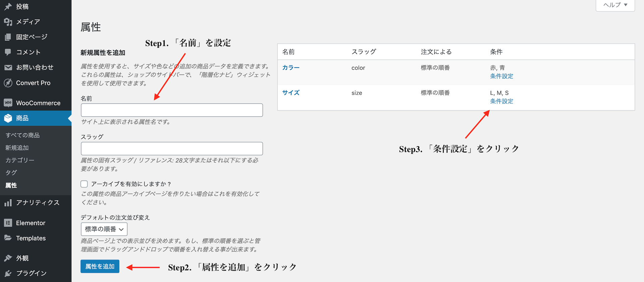Click the 新規属性を追加 heading
This screenshot has height=282, width=644.
[103, 53]
